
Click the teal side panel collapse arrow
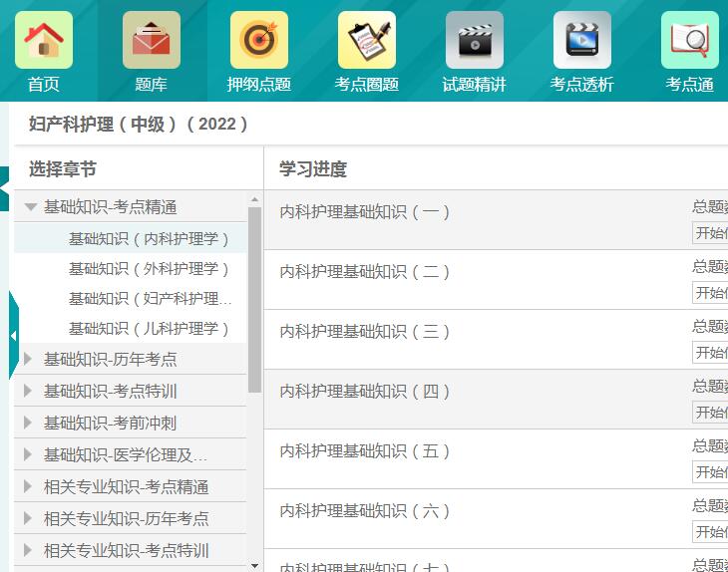(x=14, y=336)
